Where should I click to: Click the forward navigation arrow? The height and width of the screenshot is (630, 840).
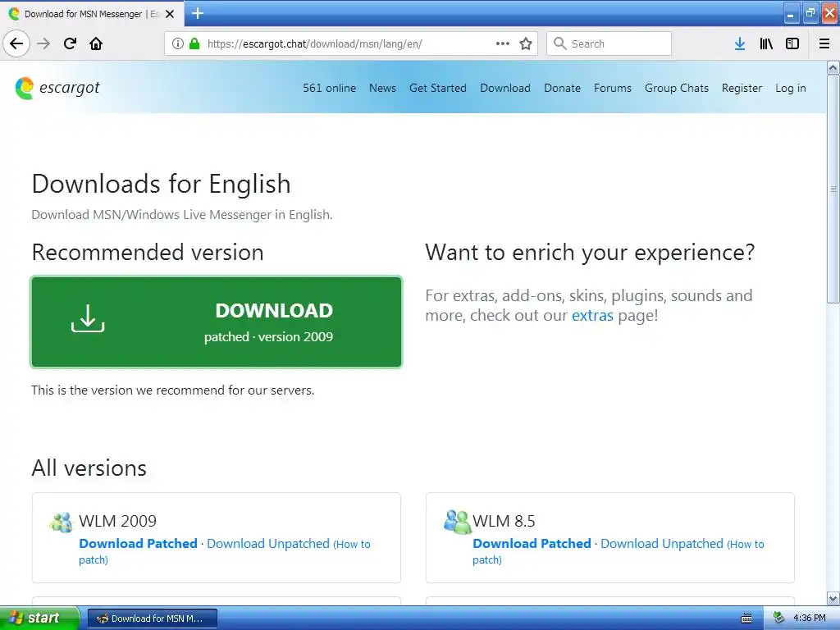pyautogui.click(x=43, y=43)
